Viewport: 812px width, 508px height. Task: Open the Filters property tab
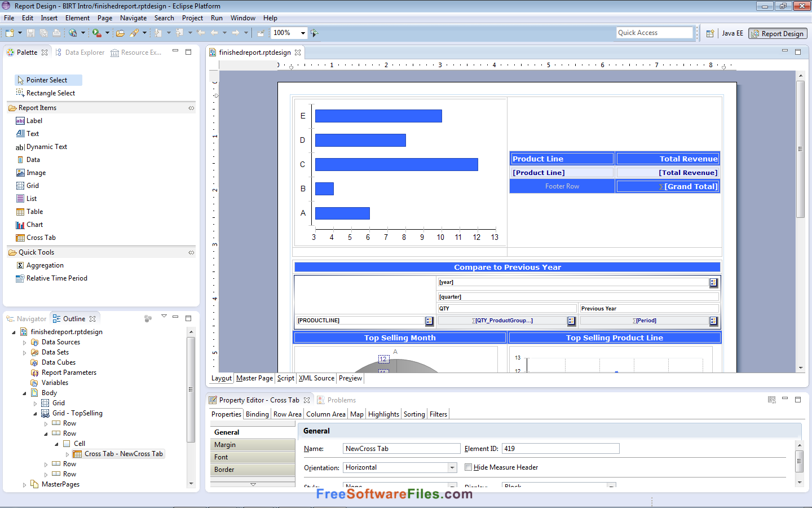438,414
